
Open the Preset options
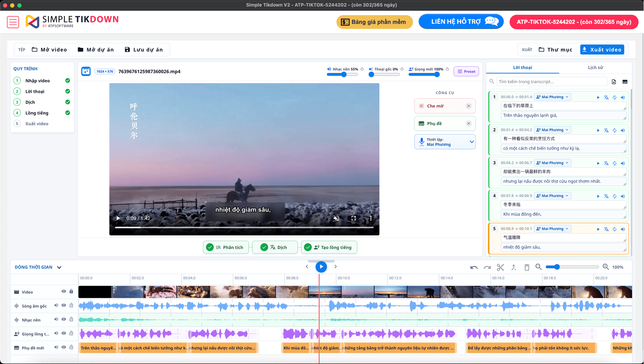coord(466,71)
